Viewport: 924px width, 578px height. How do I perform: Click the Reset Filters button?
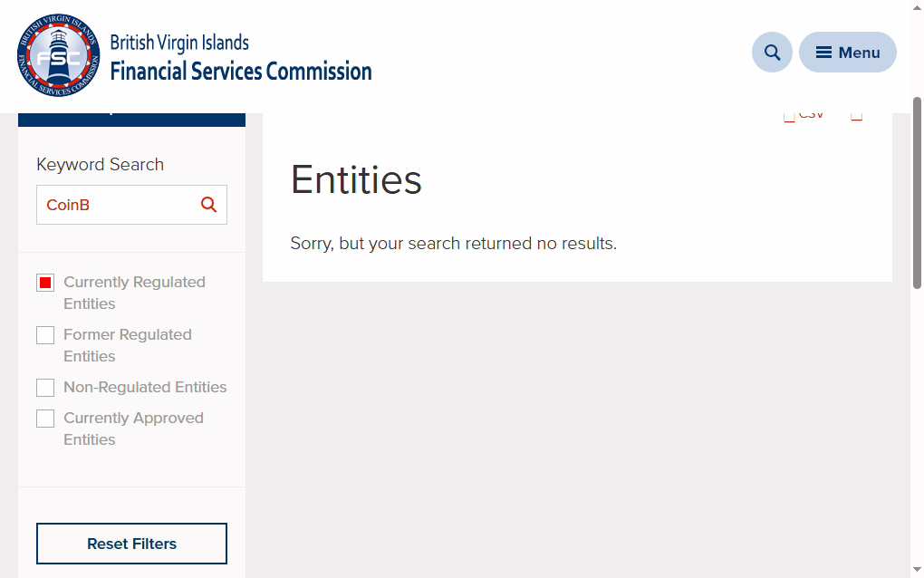pos(131,544)
